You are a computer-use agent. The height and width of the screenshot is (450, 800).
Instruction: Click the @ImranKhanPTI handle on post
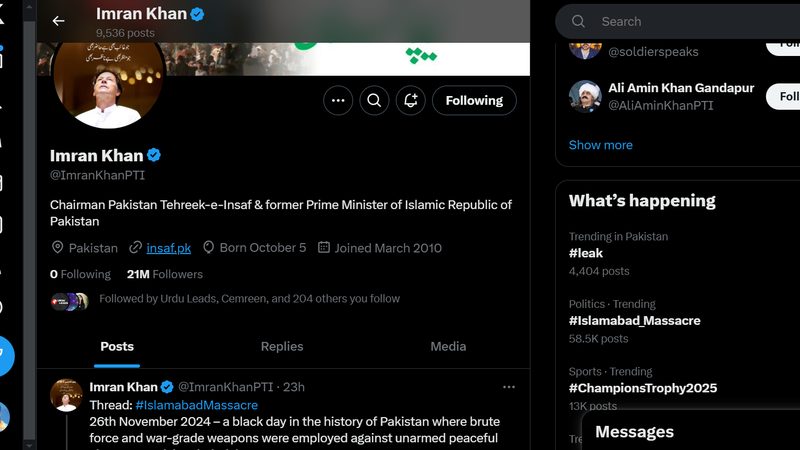(226, 387)
